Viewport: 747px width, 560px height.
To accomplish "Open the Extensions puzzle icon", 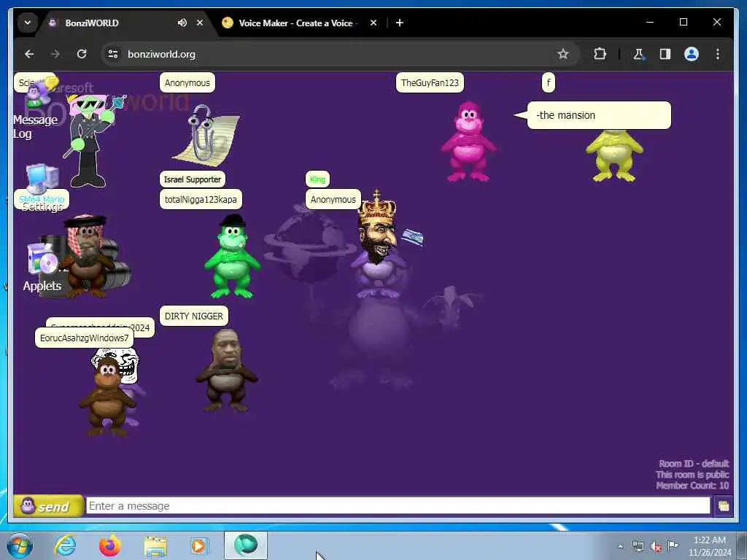I will pos(600,54).
